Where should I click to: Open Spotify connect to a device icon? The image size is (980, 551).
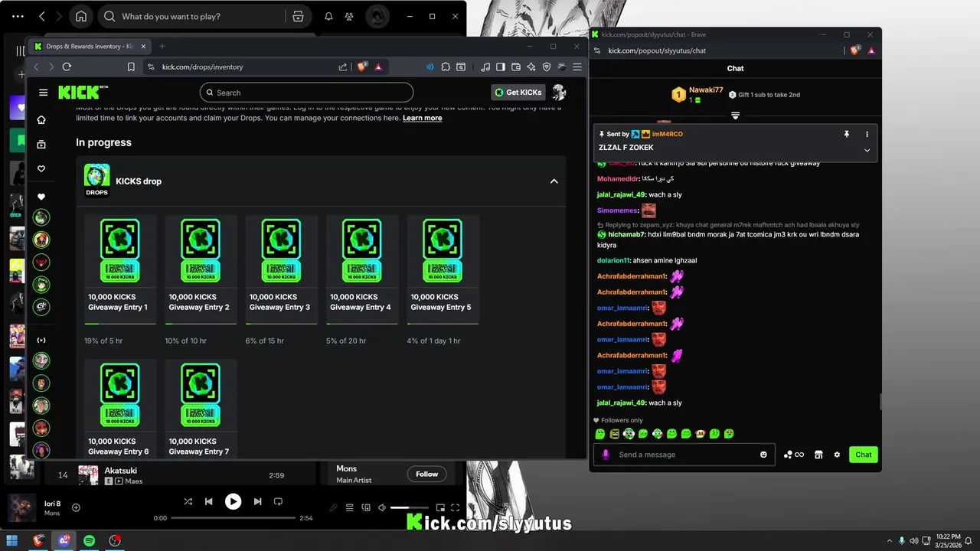pyautogui.click(x=365, y=507)
